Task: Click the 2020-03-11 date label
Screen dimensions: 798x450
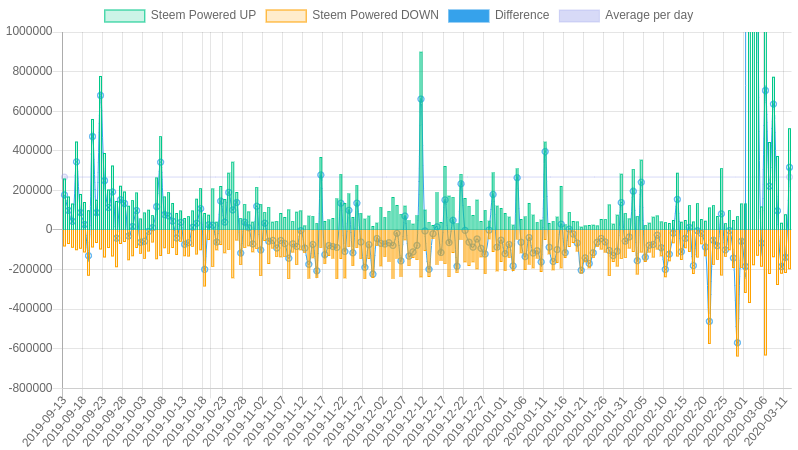Action: [765, 419]
